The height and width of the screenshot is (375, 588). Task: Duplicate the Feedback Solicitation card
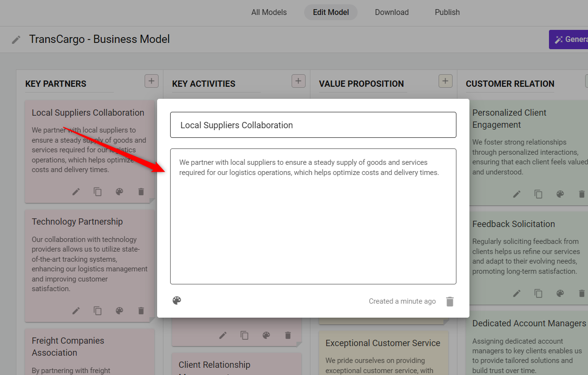(x=538, y=293)
